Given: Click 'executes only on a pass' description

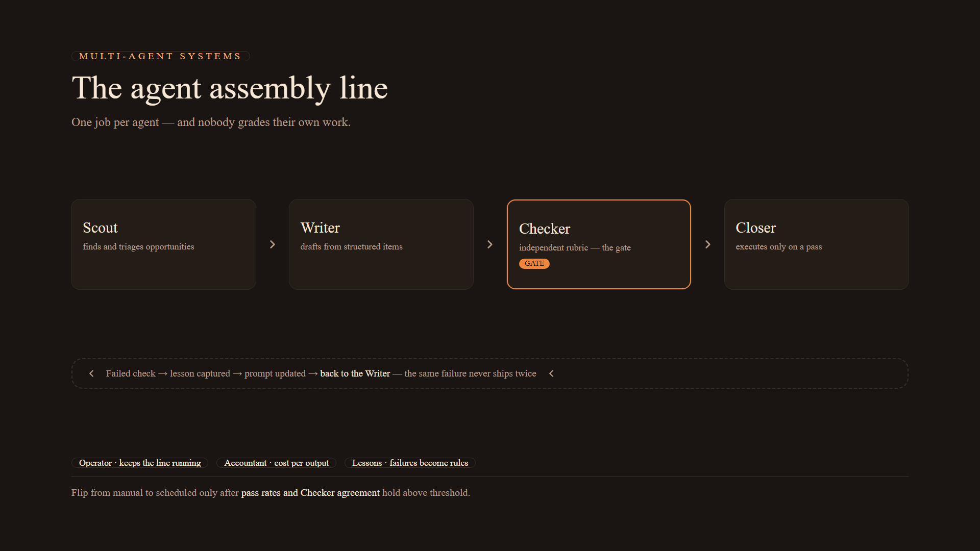Looking at the screenshot, I should [x=779, y=247].
